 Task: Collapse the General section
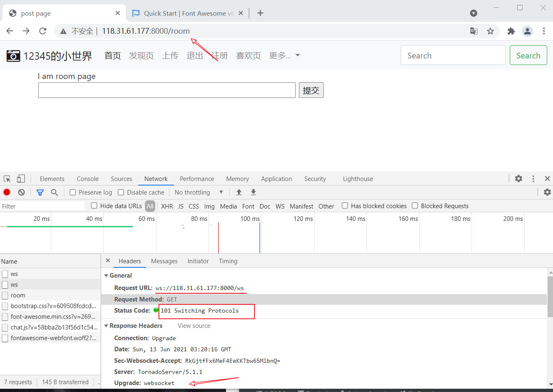pos(106,276)
